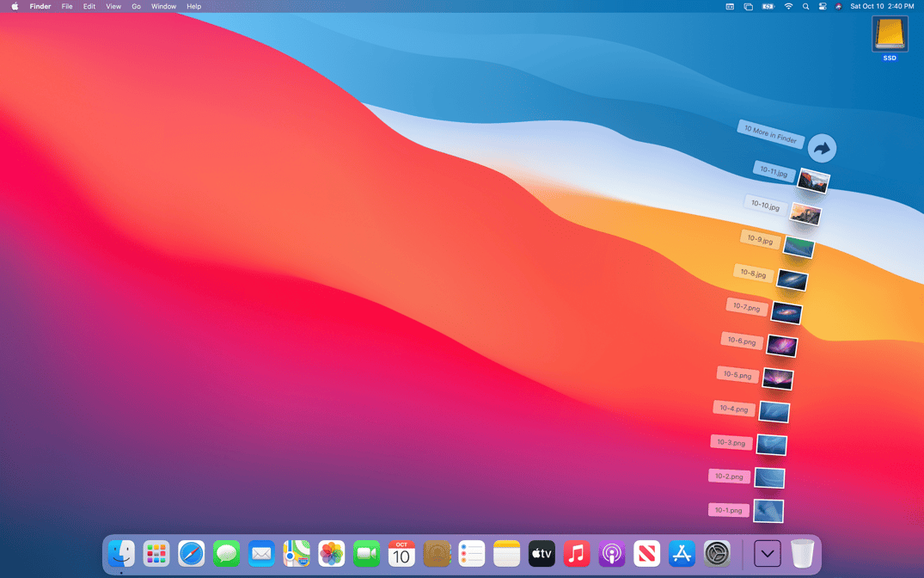Click the date and time display
This screenshot has height=578, width=924.
coord(882,7)
